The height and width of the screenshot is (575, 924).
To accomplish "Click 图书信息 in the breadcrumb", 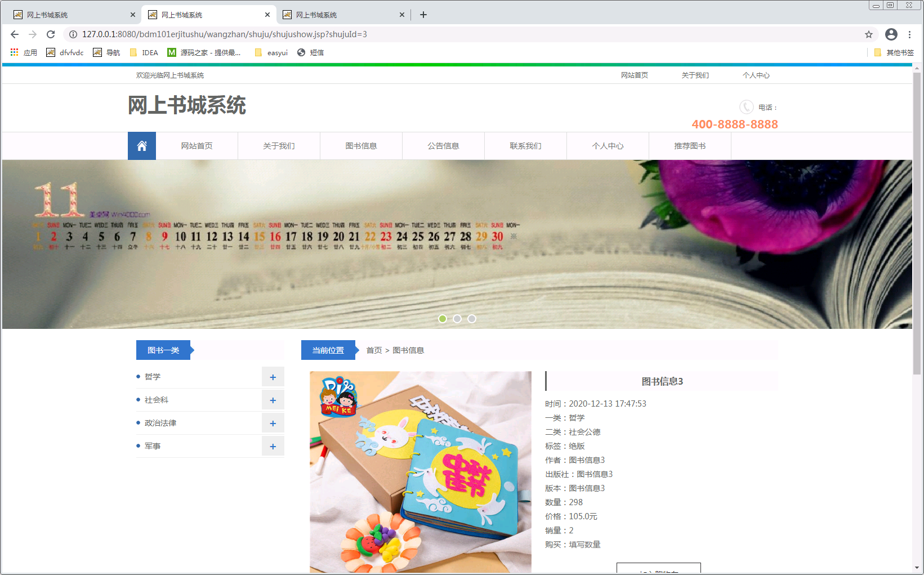I will pyautogui.click(x=408, y=350).
